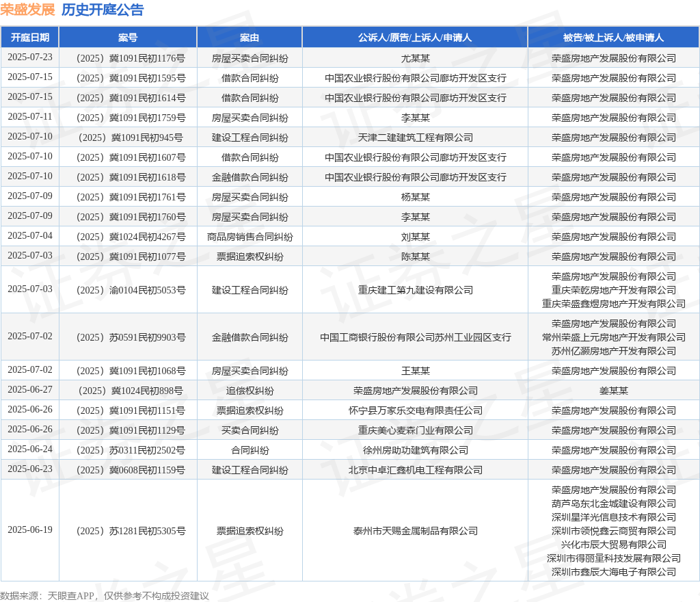Select the "公诉人/原告/上诉人/申请人" column header

pyautogui.click(x=415, y=38)
